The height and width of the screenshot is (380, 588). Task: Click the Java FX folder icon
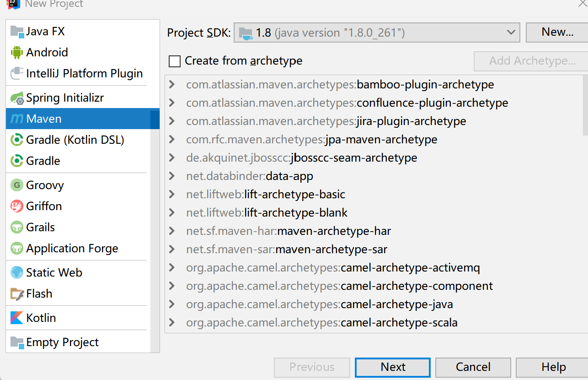tap(17, 32)
